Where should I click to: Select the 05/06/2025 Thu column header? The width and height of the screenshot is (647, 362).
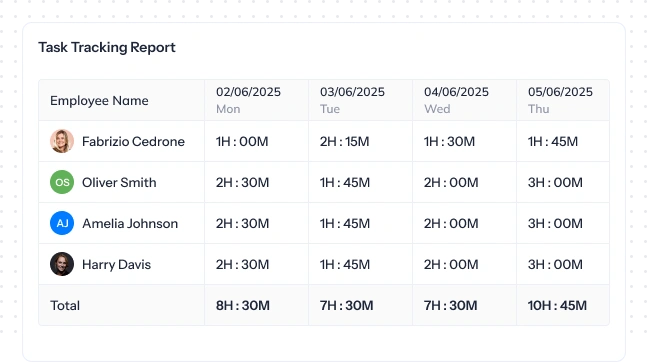560,100
